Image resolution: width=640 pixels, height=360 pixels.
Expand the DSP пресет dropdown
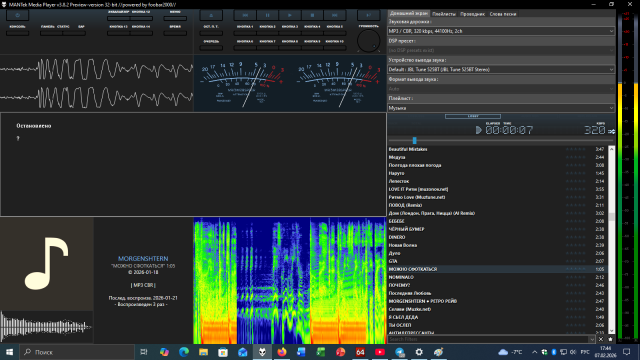(501, 50)
